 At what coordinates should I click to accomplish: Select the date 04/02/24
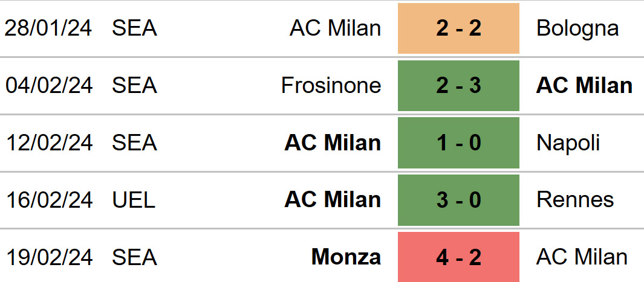49,86
